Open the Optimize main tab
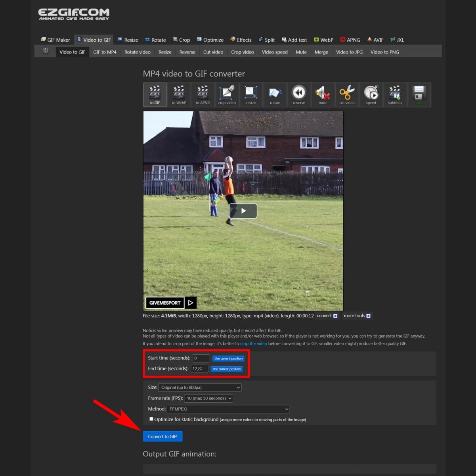 [x=210, y=40]
